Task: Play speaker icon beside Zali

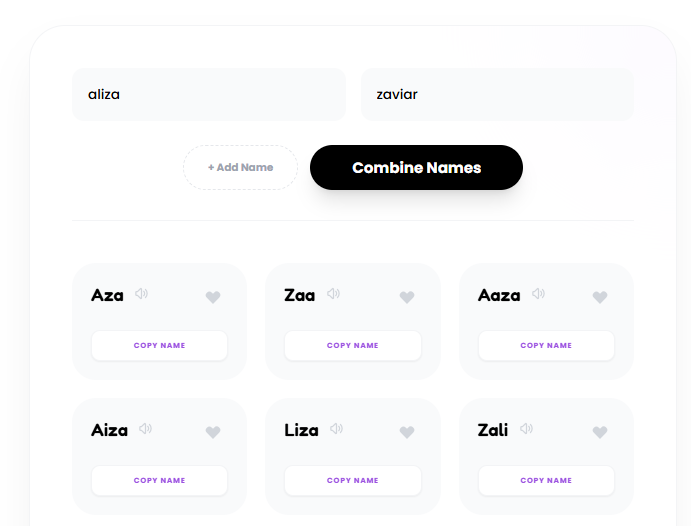Action: [x=526, y=429]
